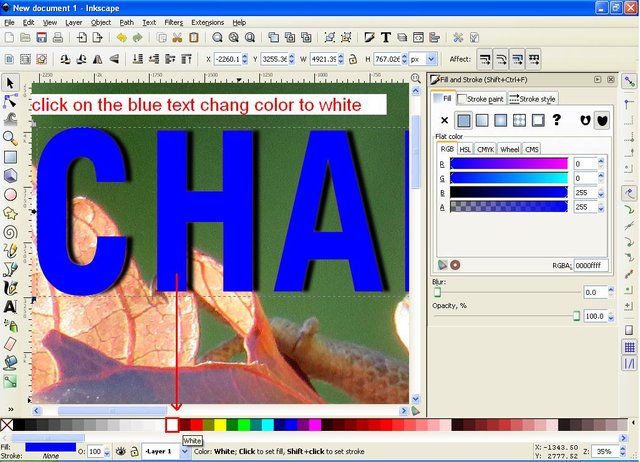Viewport: 640px width, 462px height.
Task: Open XML editor toolbar icon
Action: (418, 38)
